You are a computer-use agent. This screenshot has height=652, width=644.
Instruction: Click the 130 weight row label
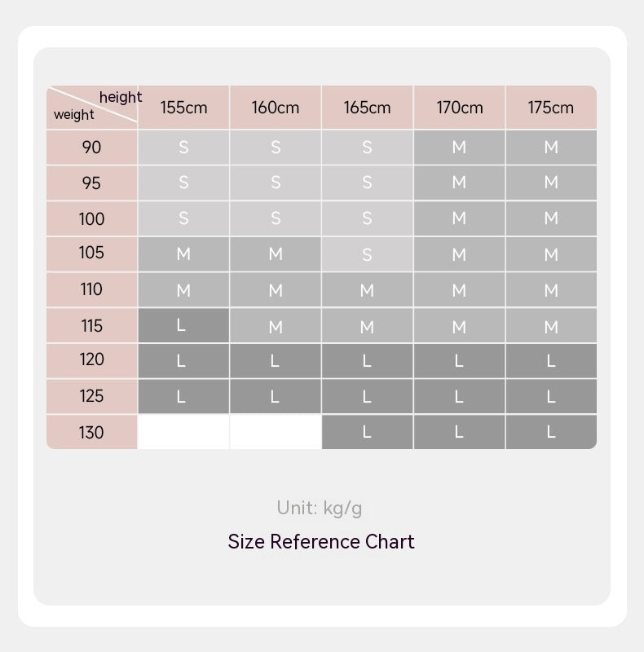[x=92, y=432]
